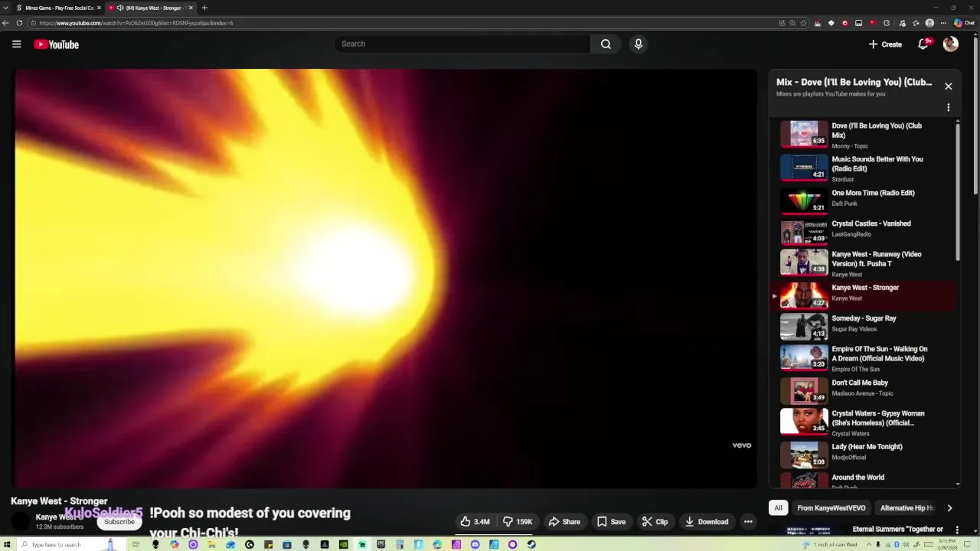Open the notifications bell
The image size is (980, 551).
923,44
